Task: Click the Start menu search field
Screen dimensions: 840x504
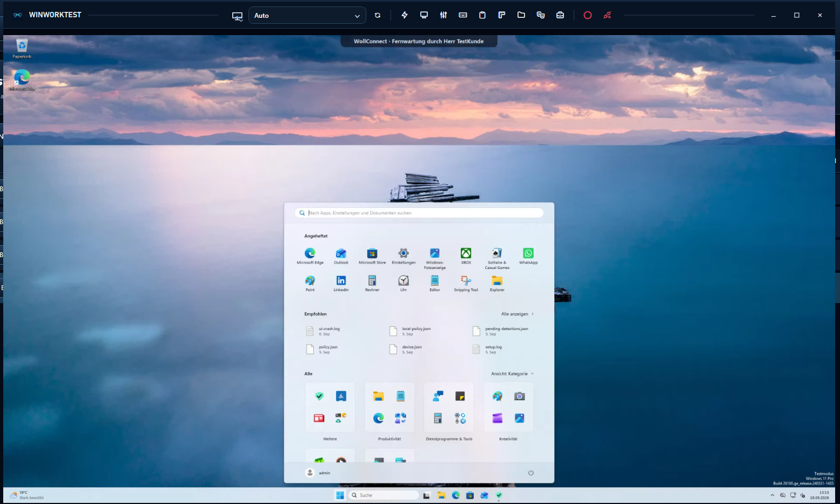Action: tap(419, 213)
